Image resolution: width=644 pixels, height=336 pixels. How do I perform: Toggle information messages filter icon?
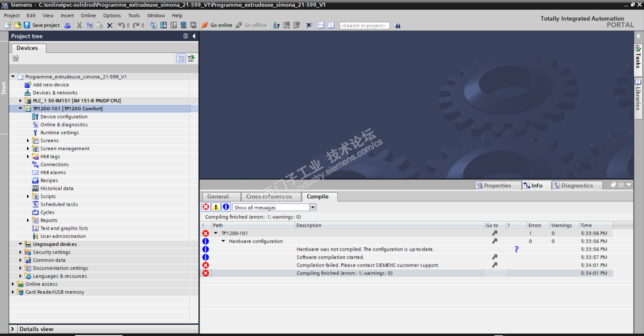click(226, 207)
